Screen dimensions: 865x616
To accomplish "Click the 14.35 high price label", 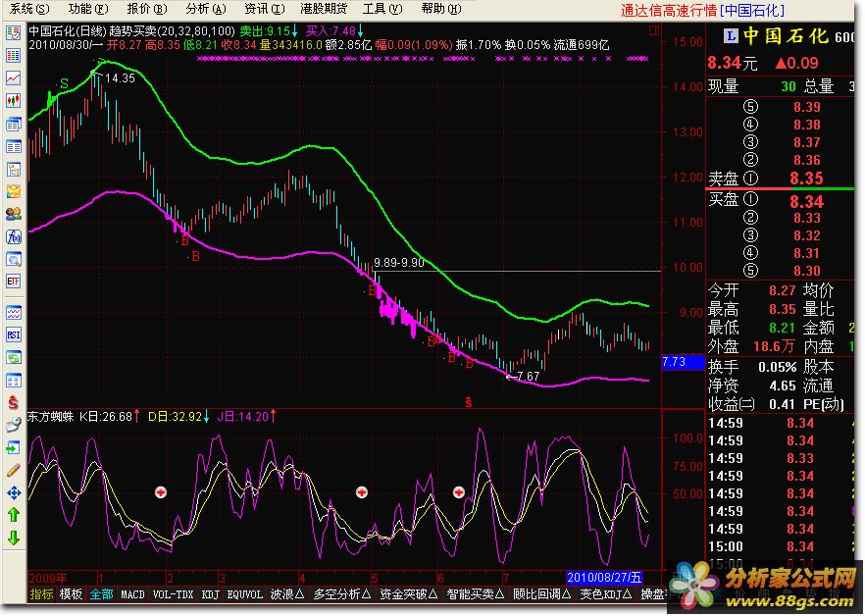I will pyautogui.click(x=120, y=78).
